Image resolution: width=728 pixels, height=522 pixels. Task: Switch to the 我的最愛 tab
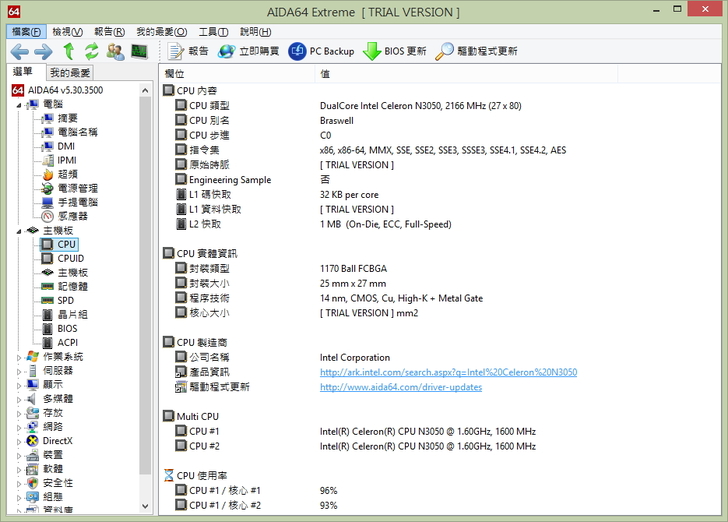(x=70, y=73)
